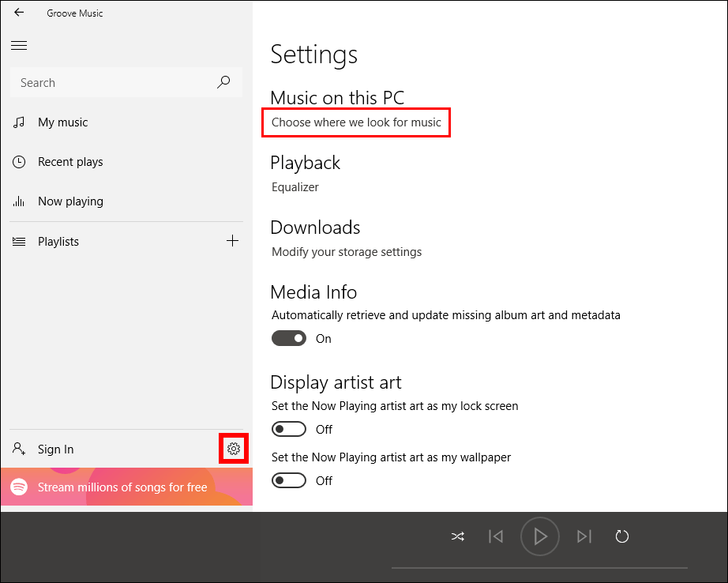This screenshot has height=583, width=728.
Task: Turn on shuffle
Action: 457,536
